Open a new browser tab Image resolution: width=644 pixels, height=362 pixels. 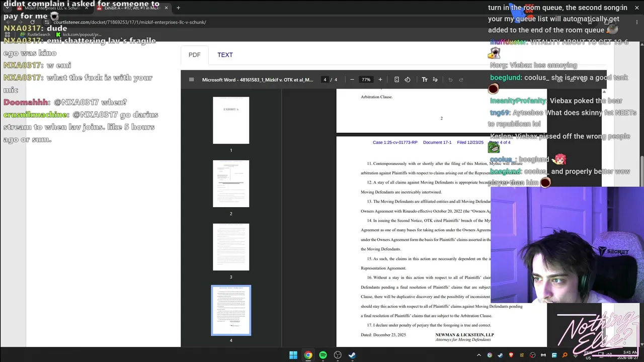pyautogui.click(x=178, y=8)
